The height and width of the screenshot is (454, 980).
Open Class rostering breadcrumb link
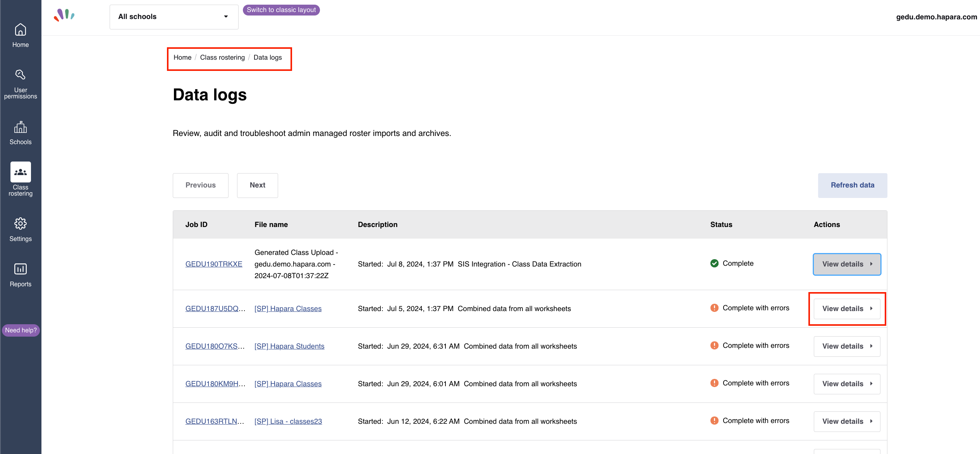(x=222, y=58)
